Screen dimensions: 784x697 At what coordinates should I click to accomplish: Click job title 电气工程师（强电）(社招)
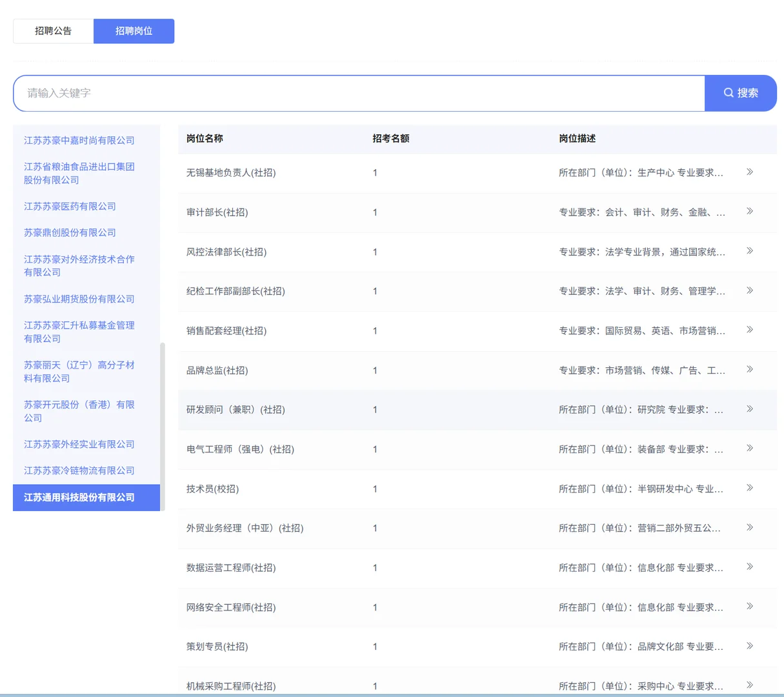pyautogui.click(x=240, y=449)
